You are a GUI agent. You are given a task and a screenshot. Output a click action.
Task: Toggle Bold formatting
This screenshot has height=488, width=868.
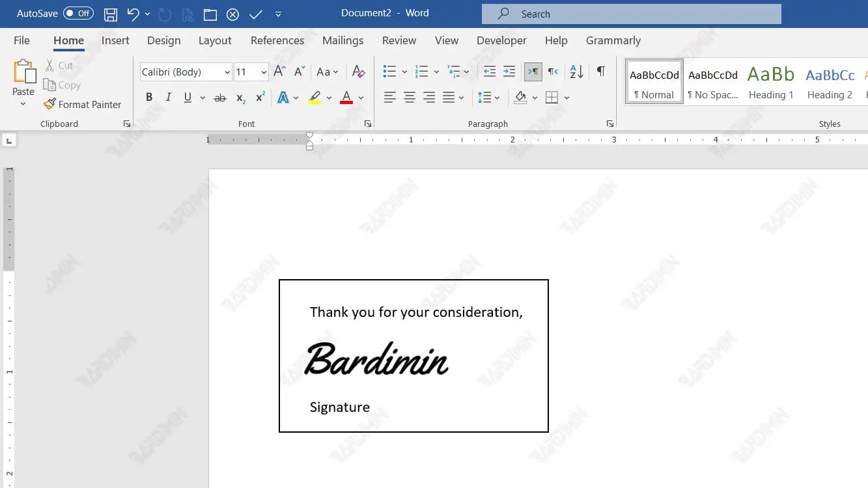click(149, 98)
